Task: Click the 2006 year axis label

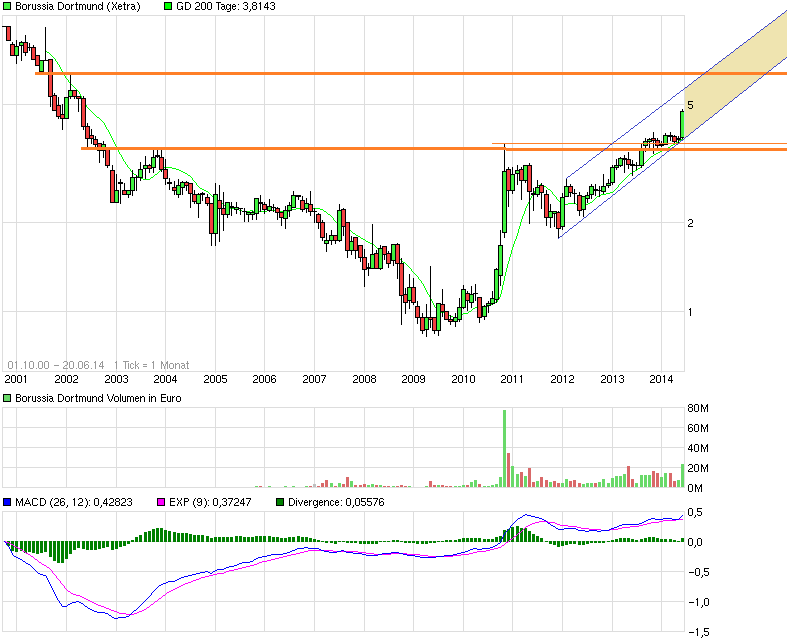Action: point(265,379)
